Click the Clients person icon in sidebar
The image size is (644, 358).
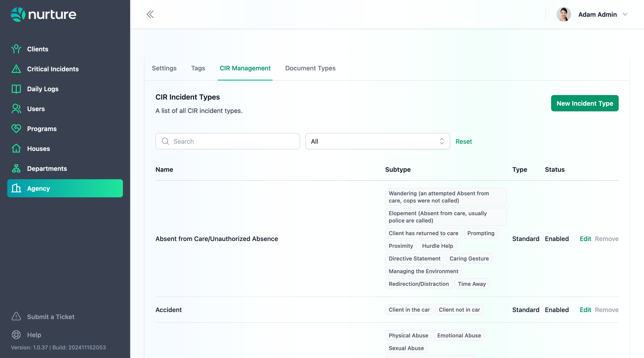(x=16, y=49)
